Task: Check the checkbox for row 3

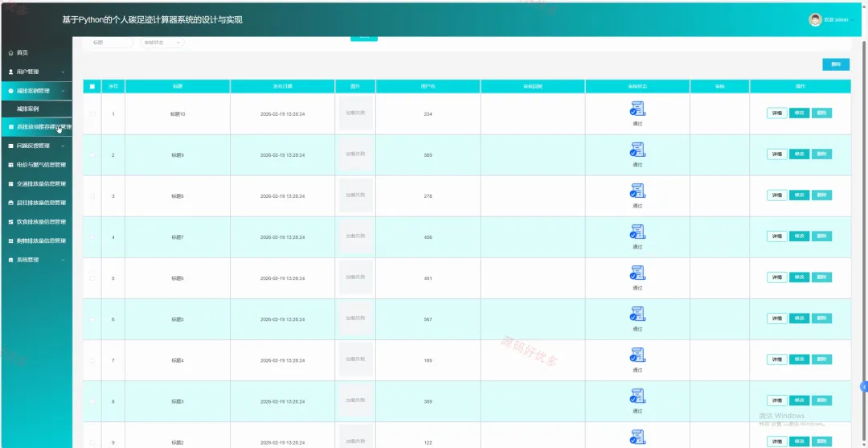Action: click(x=92, y=196)
